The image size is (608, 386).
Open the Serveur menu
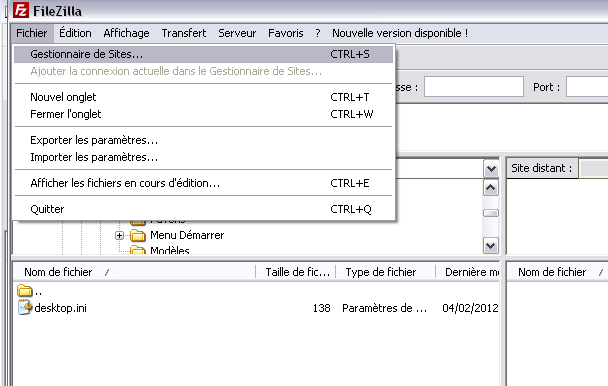(237, 33)
